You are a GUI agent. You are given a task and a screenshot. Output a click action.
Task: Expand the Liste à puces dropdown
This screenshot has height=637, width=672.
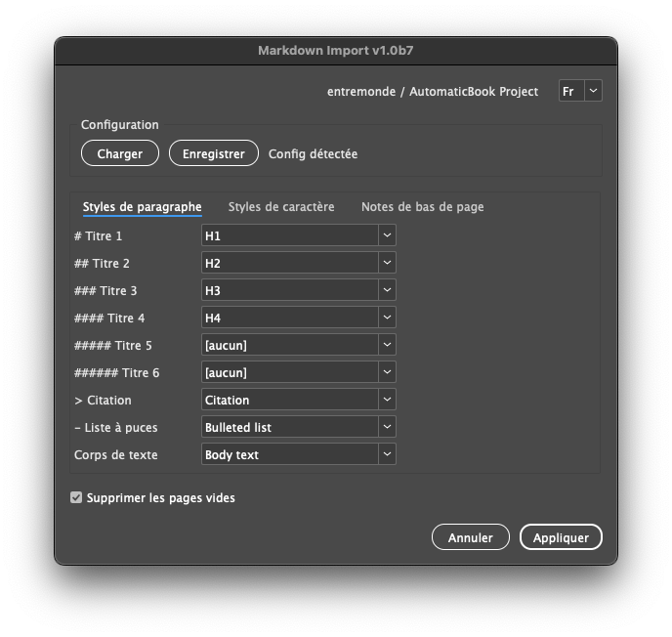(387, 427)
